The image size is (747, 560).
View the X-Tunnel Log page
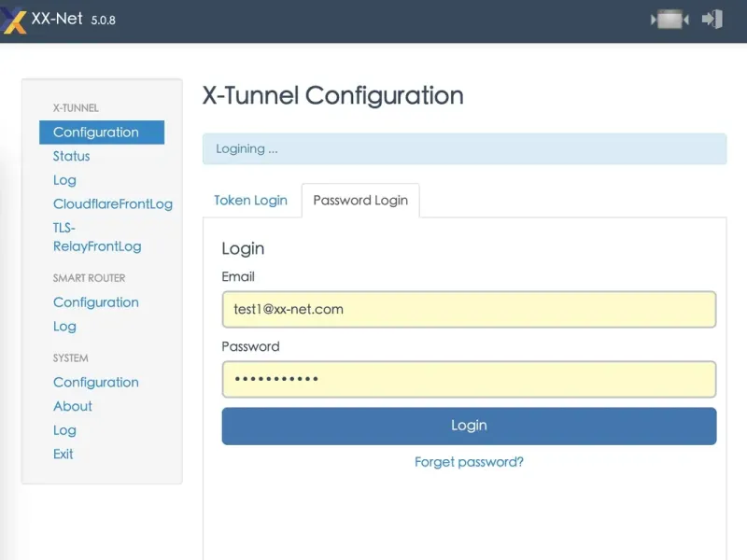click(64, 180)
